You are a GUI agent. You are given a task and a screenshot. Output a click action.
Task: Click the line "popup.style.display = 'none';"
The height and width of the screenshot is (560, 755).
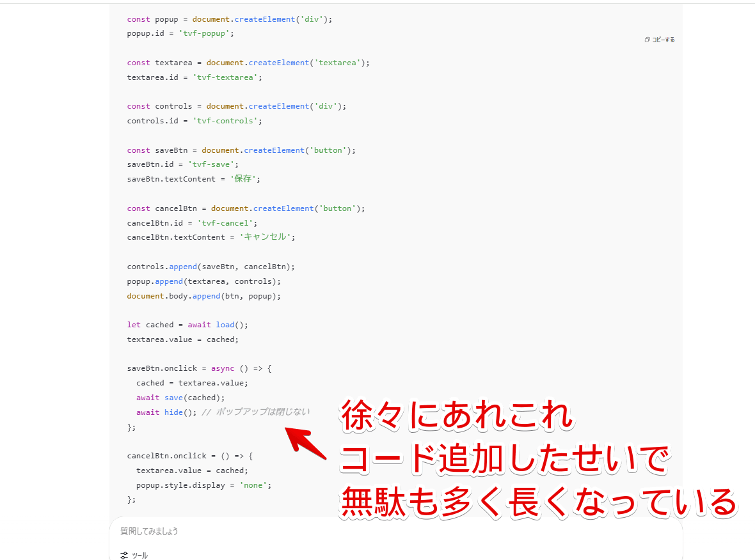[x=203, y=485]
